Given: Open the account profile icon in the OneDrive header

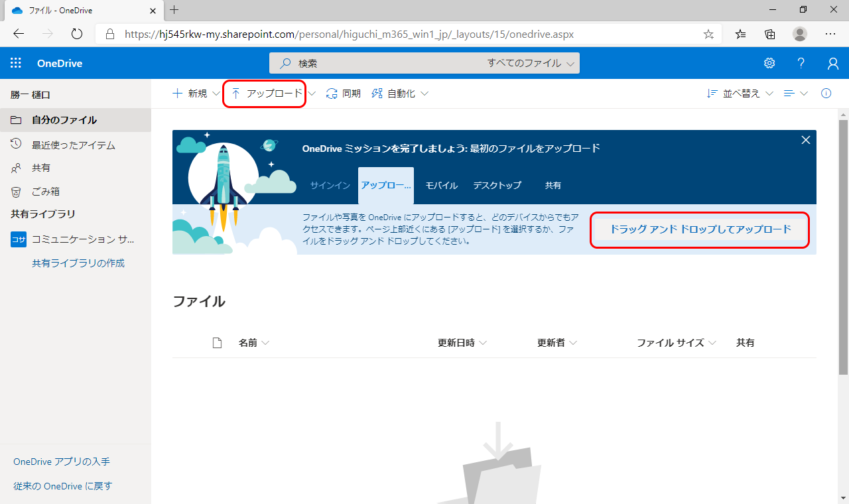Looking at the screenshot, I should 833,63.
